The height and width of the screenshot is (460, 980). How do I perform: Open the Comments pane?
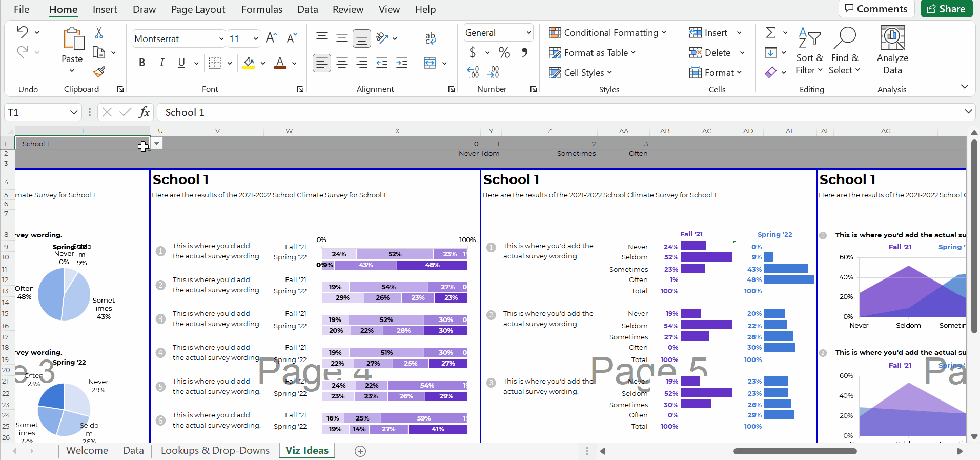click(876, 9)
